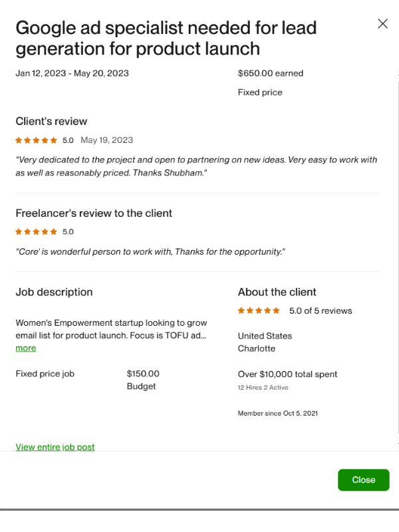Click the Client's review heading
This screenshot has height=532, width=399.
coord(51,121)
